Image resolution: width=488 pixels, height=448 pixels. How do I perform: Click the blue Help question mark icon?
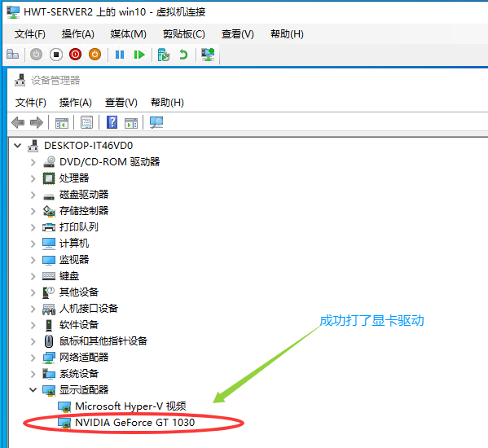pyautogui.click(x=112, y=122)
